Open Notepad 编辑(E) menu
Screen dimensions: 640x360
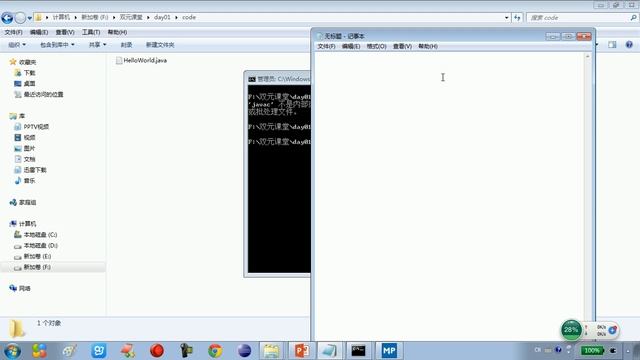[x=351, y=47]
